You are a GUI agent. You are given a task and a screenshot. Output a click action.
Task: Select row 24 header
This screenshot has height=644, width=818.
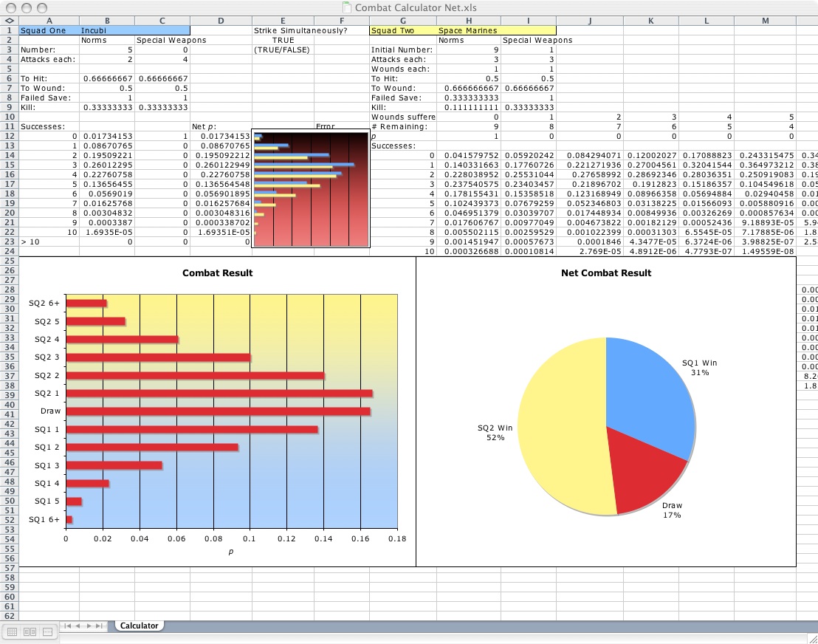pyautogui.click(x=9, y=251)
